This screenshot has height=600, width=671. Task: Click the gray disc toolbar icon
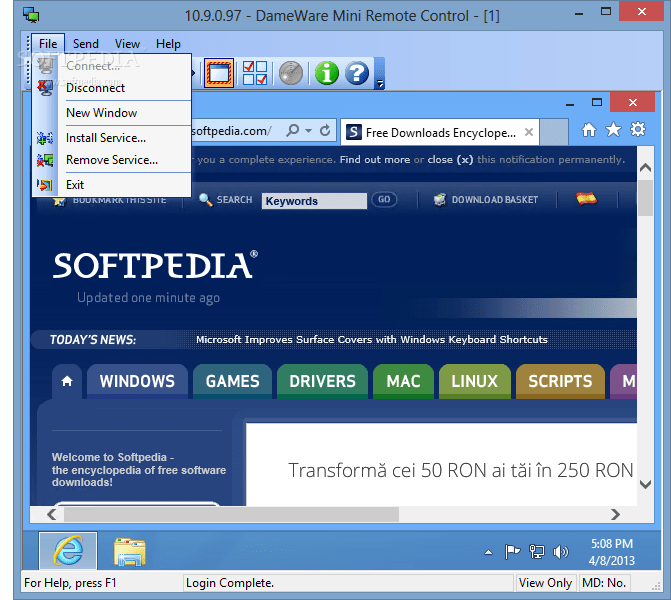pyautogui.click(x=291, y=73)
